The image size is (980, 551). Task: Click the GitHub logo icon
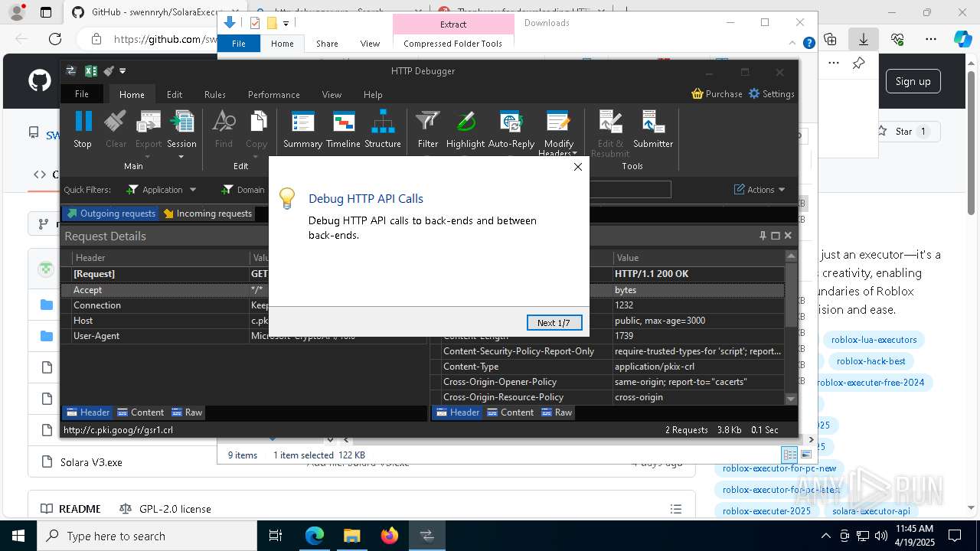[40, 81]
